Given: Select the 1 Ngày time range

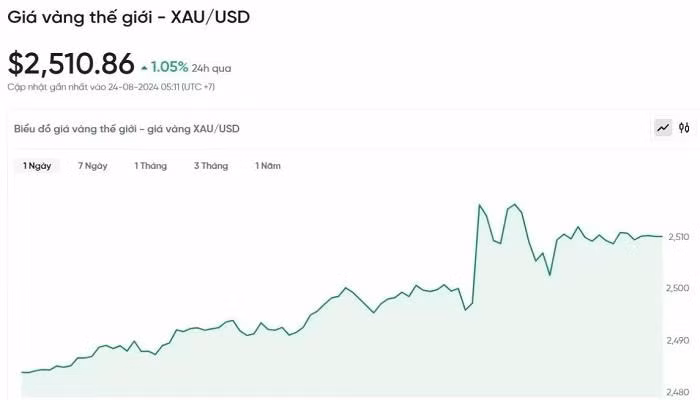Looking at the screenshot, I should [37, 165].
